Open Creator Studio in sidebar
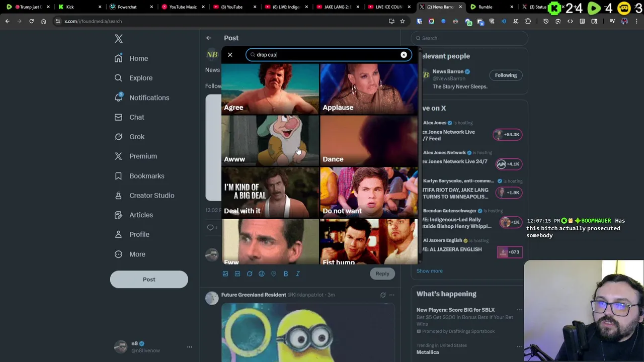 [144, 196]
